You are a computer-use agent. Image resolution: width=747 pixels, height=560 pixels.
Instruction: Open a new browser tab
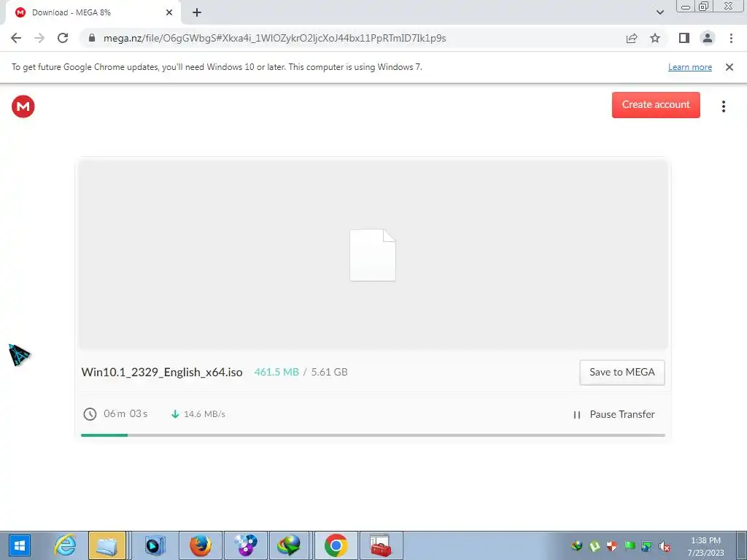[197, 13]
